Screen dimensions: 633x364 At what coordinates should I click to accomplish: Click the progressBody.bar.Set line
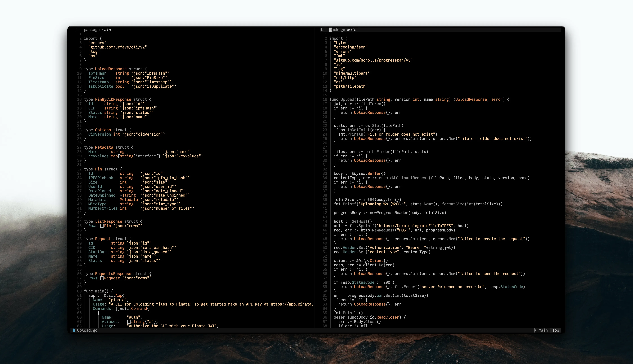pyautogui.click(x=381, y=295)
